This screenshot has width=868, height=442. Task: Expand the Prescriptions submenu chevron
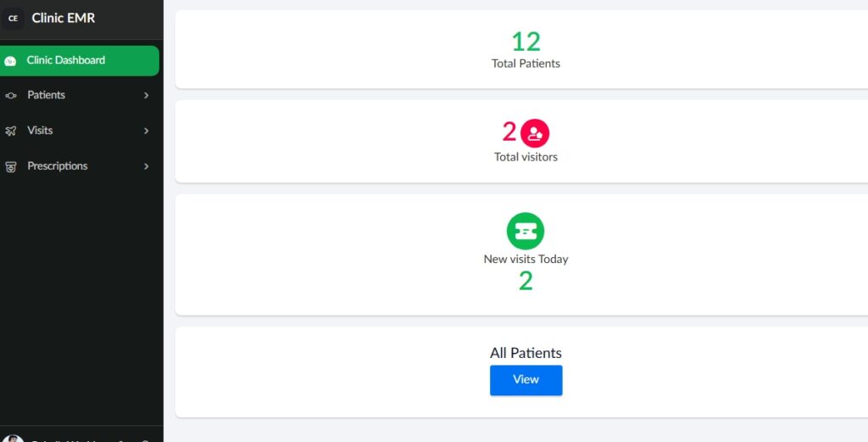coord(146,167)
